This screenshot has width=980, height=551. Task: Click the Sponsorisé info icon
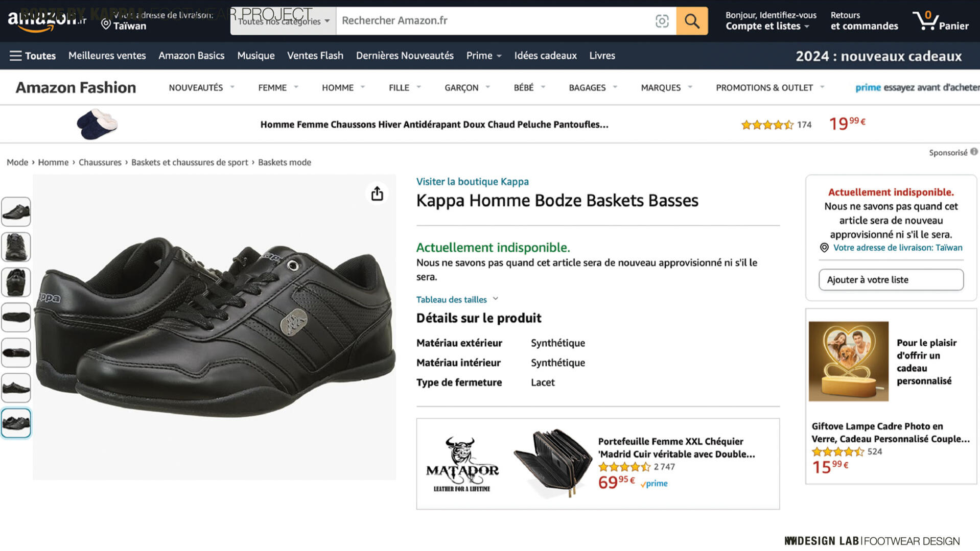click(x=974, y=152)
